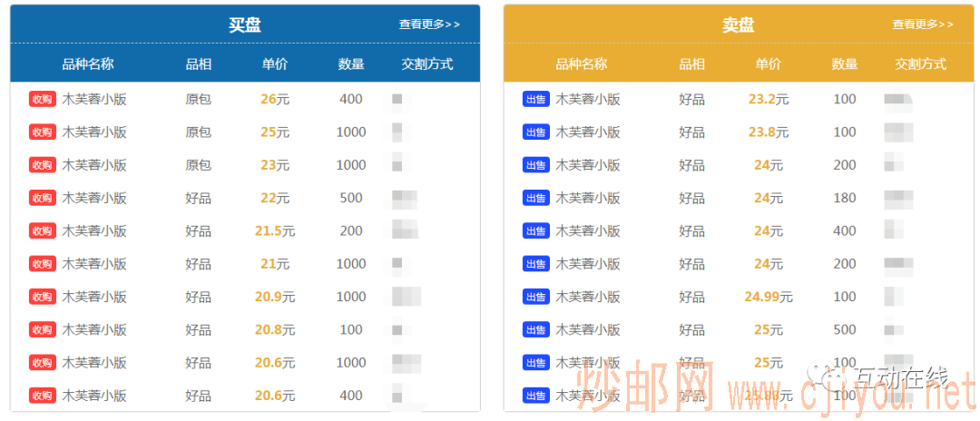
Task: Select the 收购 badge for the 22元 order
Action: click(42, 198)
